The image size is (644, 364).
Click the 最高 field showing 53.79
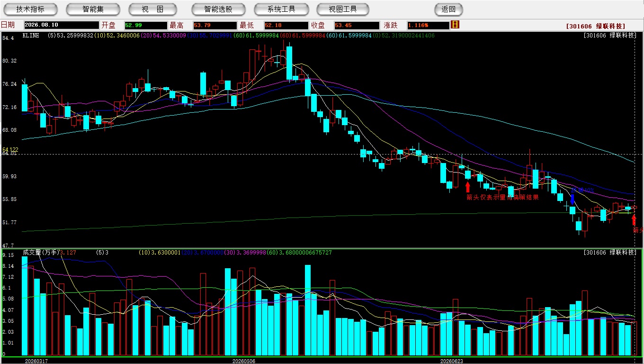215,25
